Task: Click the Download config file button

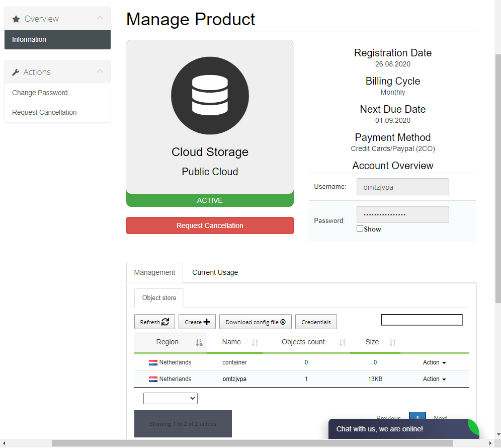Action: (x=256, y=322)
